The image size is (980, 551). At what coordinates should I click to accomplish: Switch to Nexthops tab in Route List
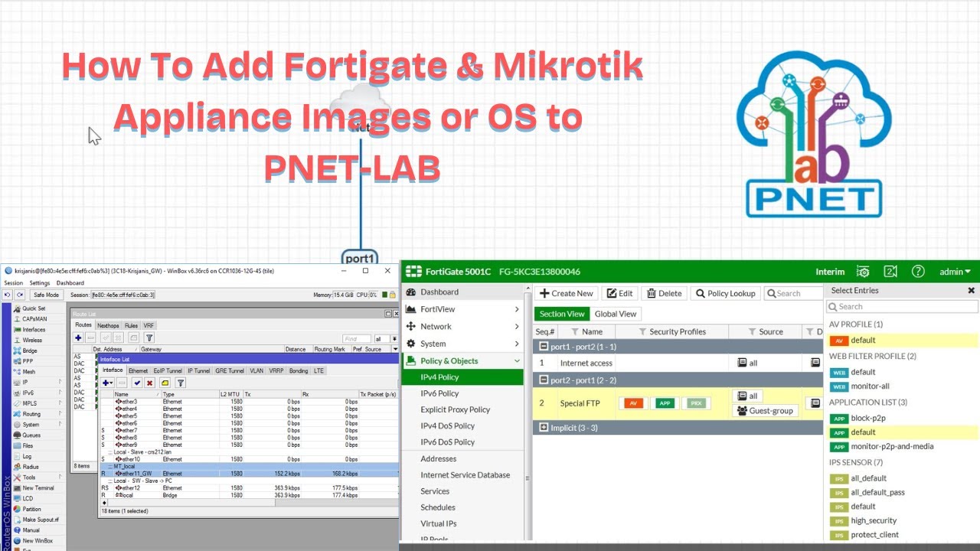pyautogui.click(x=108, y=325)
